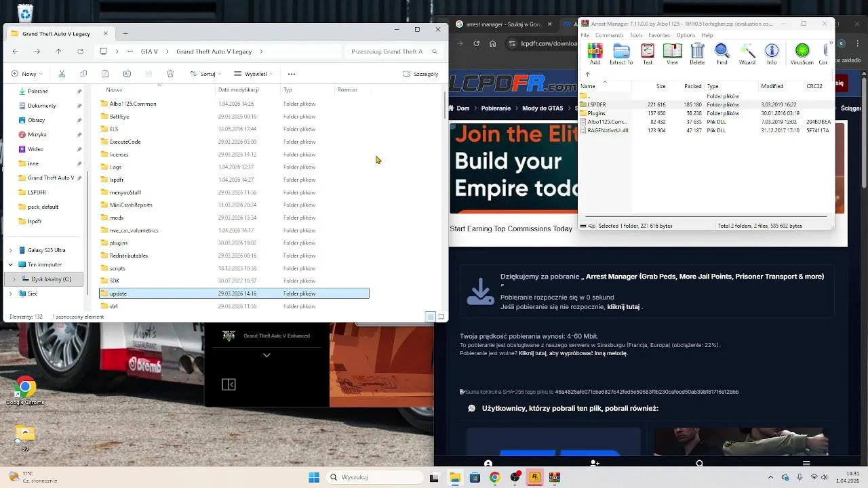Screen dimensions: 868x488
Task: Select the arrest manager Chrome tab
Action: (503, 24)
